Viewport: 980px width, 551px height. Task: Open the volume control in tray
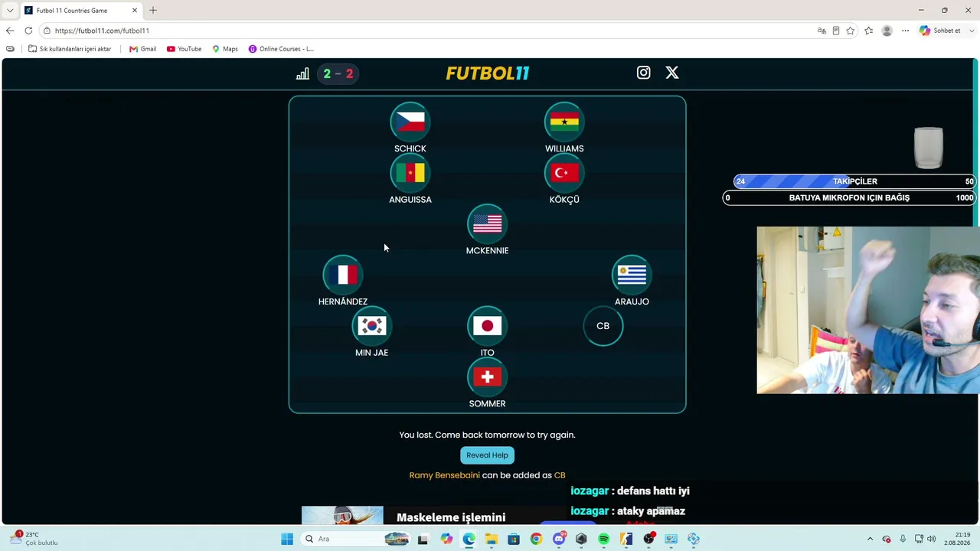point(931,540)
